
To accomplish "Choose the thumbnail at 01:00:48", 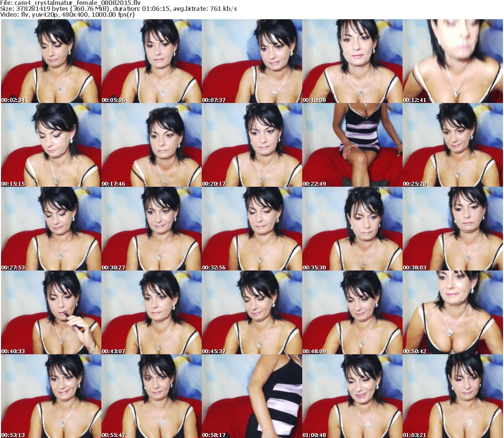I will (352, 396).
